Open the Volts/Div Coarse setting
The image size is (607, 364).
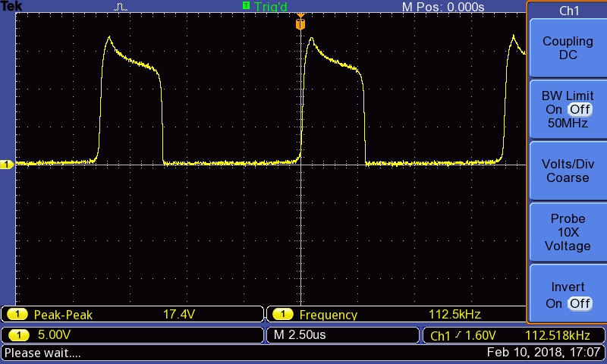(568, 171)
